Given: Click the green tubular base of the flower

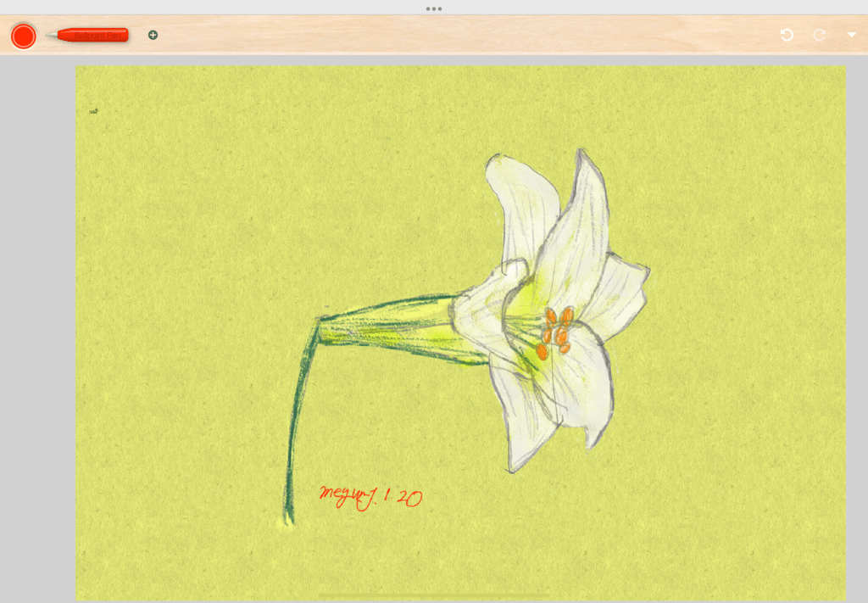Looking at the screenshot, I should point(390,327).
